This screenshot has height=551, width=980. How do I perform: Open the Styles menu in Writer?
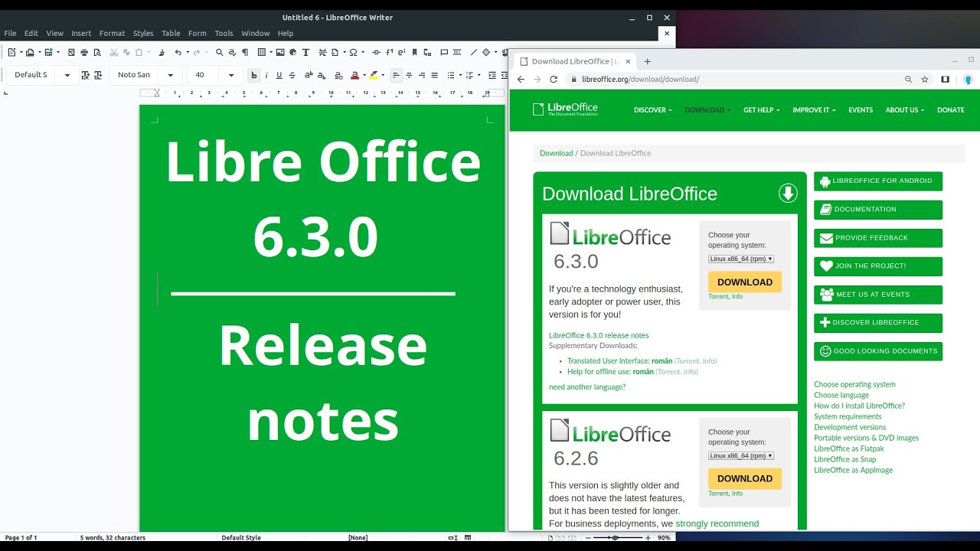(143, 33)
